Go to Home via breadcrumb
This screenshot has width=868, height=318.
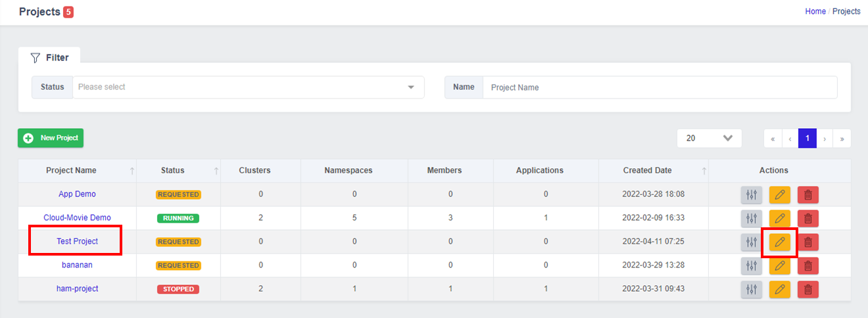click(815, 11)
